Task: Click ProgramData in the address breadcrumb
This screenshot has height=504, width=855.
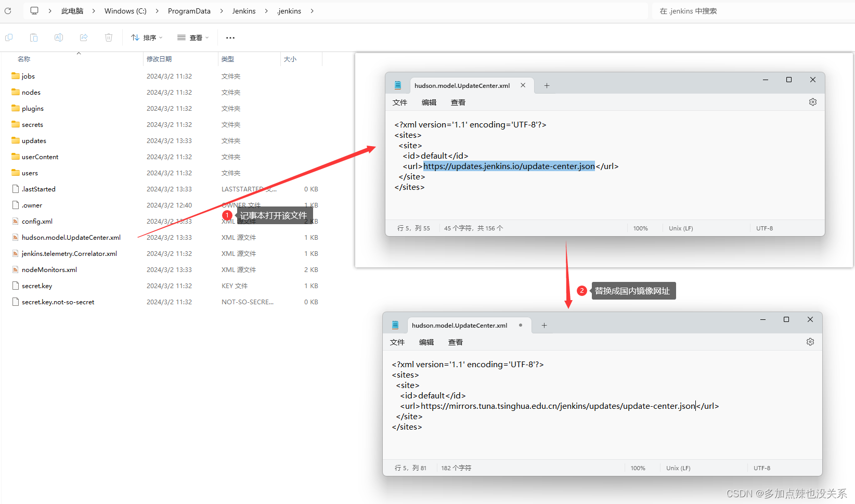Action: click(x=189, y=11)
